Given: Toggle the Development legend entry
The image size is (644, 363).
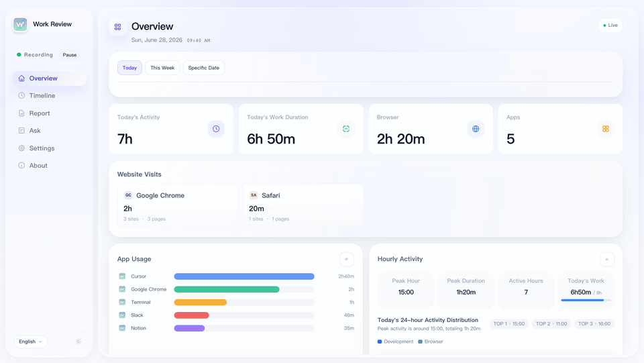Looking at the screenshot, I should coord(396,342).
